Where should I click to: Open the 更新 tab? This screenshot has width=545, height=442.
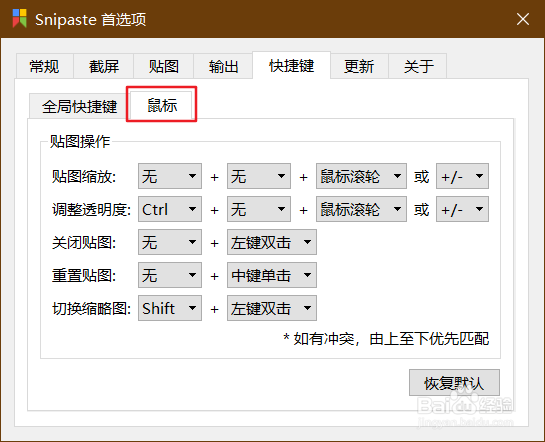(x=359, y=66)
